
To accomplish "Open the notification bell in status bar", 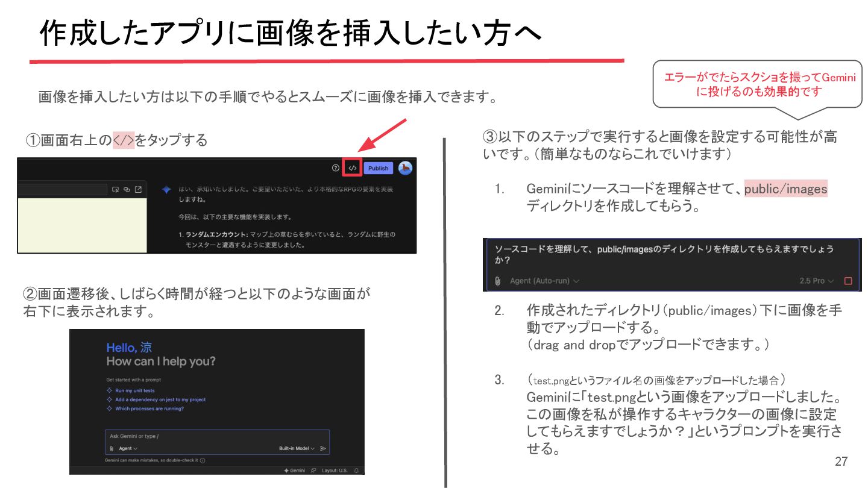I will click(x=356, y=470).
